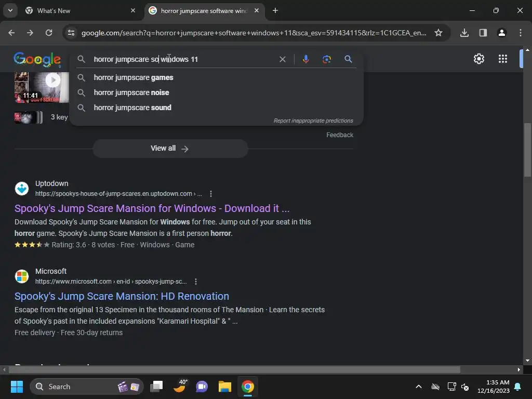View site information icon in address bar
The height and width of the screenshot is (399, 532).
click(71, 33)
